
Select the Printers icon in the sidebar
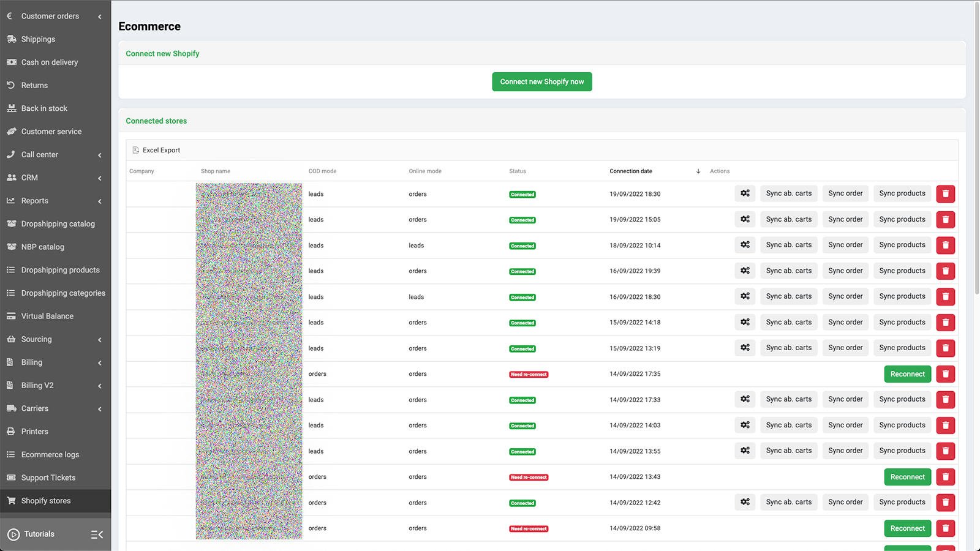[12, 431]
